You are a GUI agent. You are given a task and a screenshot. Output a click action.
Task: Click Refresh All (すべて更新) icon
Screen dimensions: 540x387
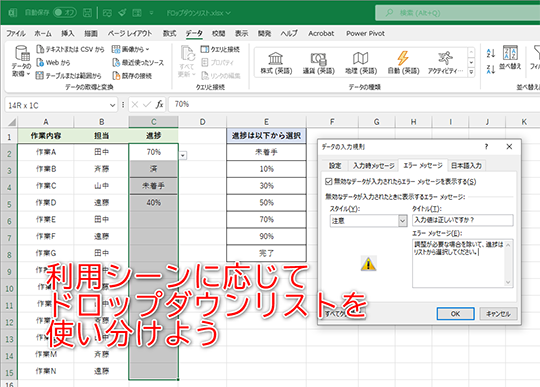click(x=187, y=54)
